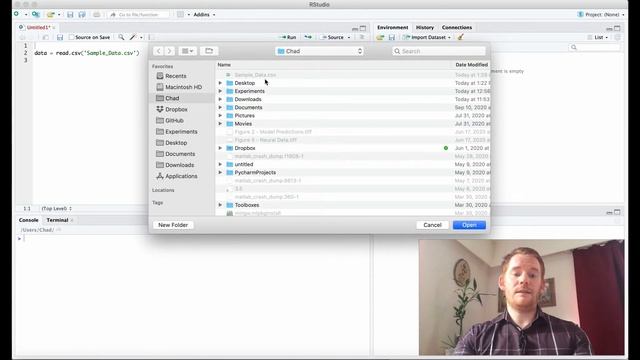Screen dimensions: 640x360
Task: Toggle the Source on Save checkbox
Action: pyautogui.click(x=71, y=37)
